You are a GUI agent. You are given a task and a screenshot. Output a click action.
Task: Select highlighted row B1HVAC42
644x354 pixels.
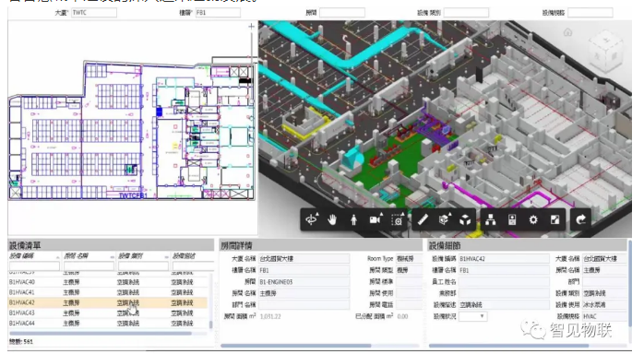click(108, 302)
